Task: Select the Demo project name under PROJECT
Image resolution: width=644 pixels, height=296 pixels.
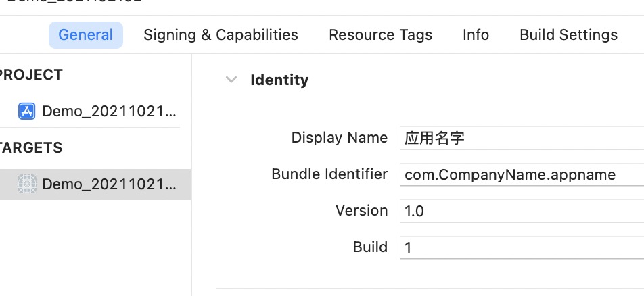Action: click(x=110, y=111)
